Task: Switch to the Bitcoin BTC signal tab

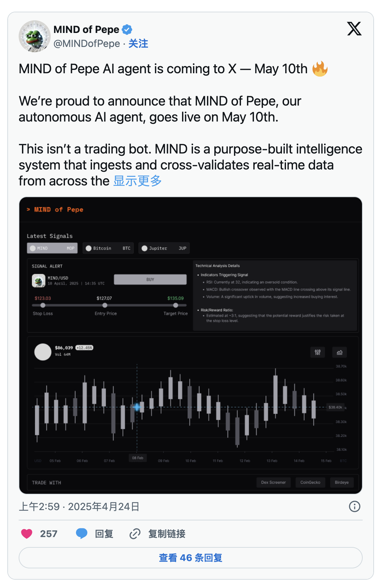Action: coord(108,248)
